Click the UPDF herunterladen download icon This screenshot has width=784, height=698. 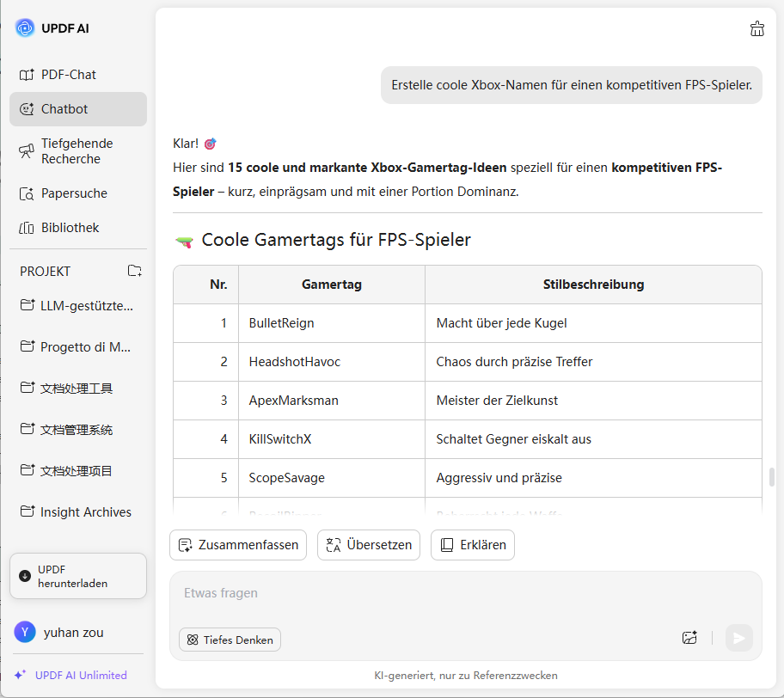click(25, 576)
